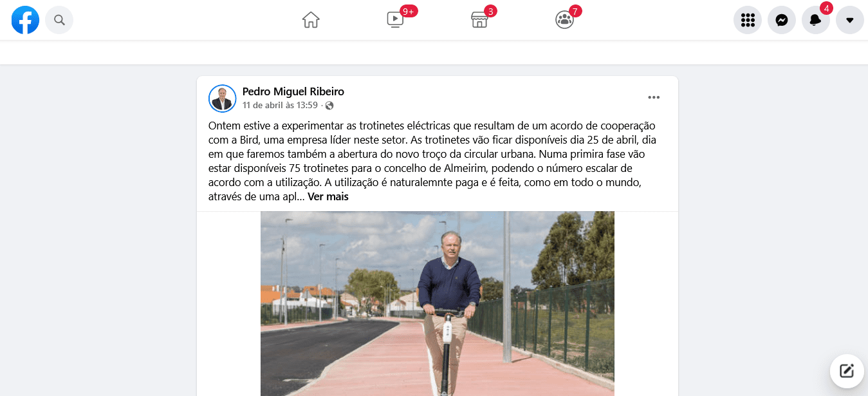Open Pedro Miguel Ribeiro profile name link
The width and height of the screenshot is (868, 396).
(293, 91)
